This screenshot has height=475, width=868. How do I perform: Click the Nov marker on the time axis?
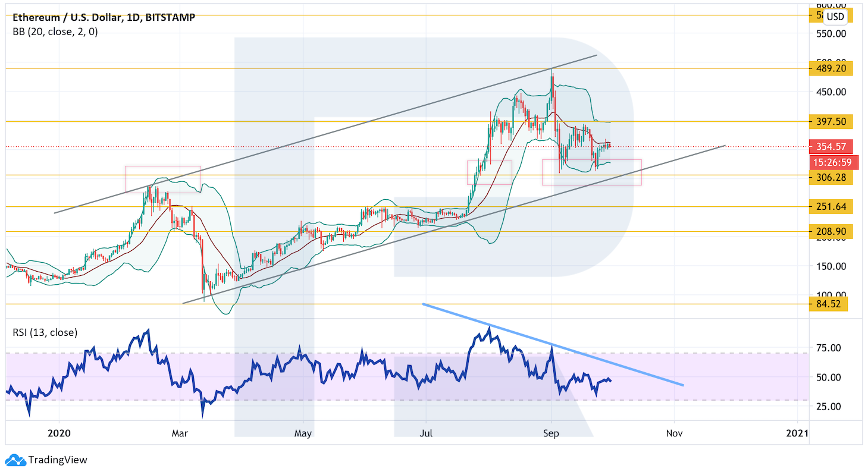(674, 433)
